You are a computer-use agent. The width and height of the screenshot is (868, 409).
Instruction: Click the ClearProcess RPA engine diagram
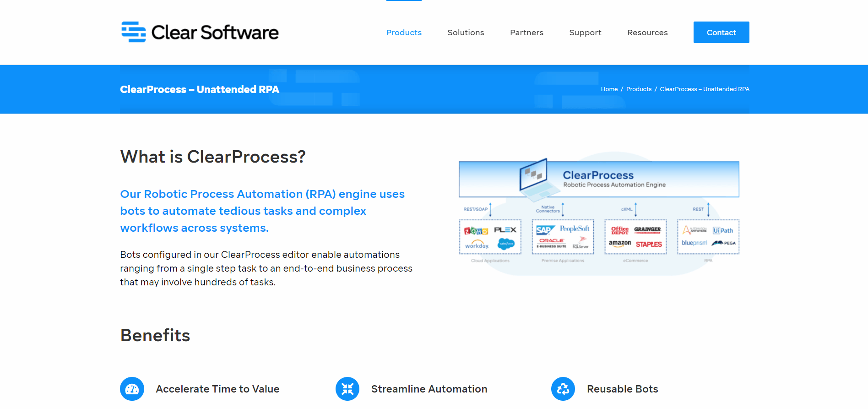click(599, 213)
